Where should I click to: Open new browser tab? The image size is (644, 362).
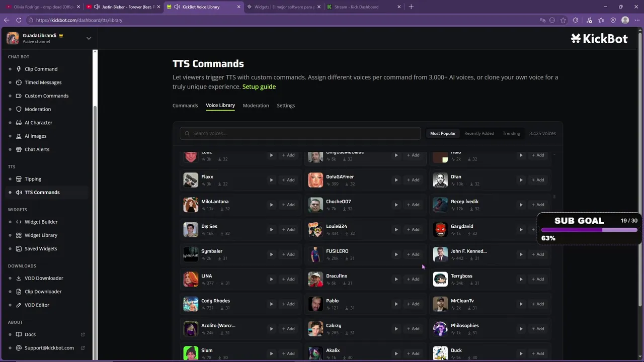pyautogui.click(x=411, y=7)
